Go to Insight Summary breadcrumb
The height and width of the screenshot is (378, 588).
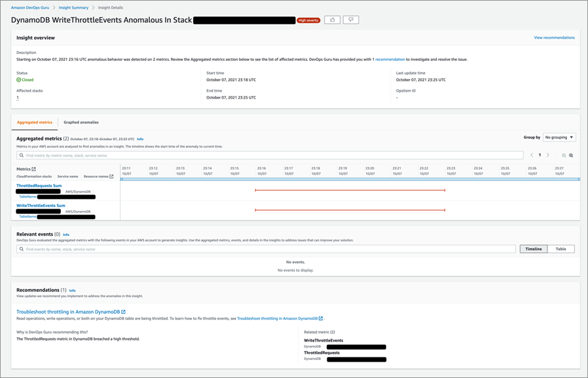coord(73,7)
